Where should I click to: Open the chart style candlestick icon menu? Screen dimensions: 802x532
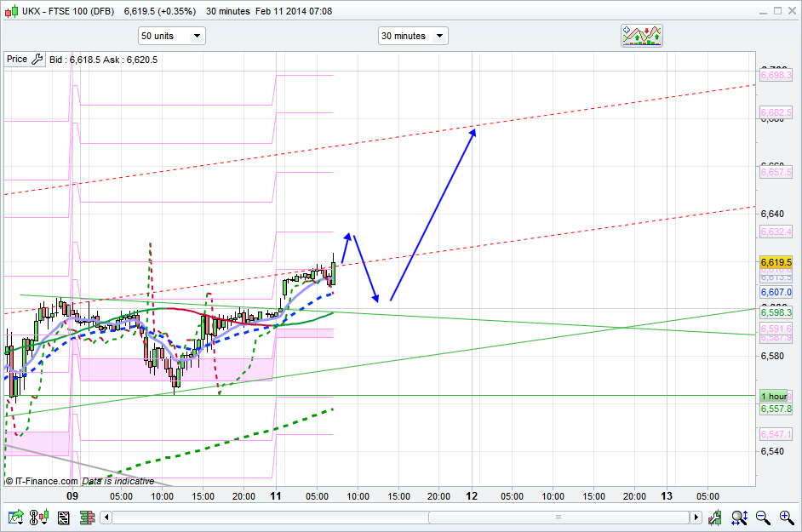pyautogui.click(x=38, y=517)
